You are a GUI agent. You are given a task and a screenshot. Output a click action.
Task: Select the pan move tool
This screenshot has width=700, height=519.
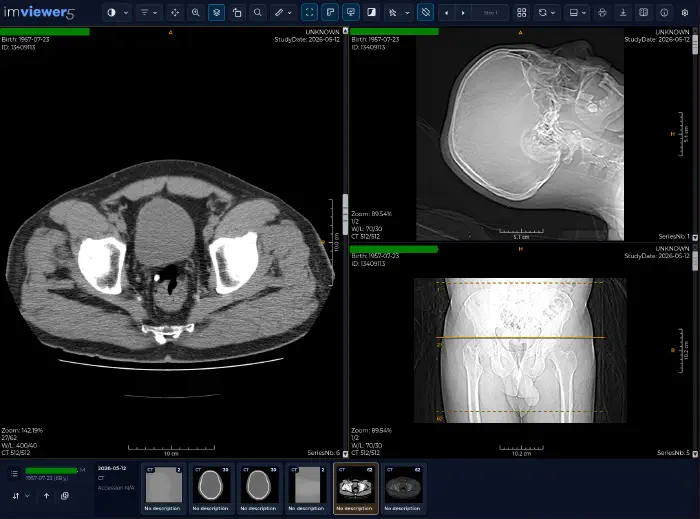tap(175, 12)
